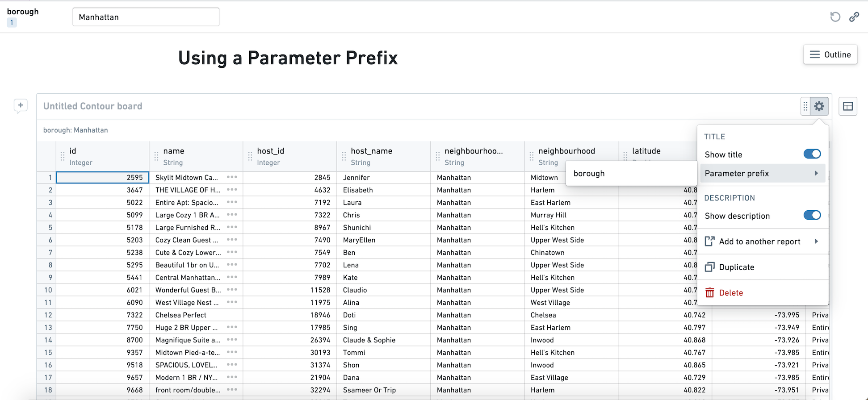Choose Duplicate from the board menu

(763, 267)
